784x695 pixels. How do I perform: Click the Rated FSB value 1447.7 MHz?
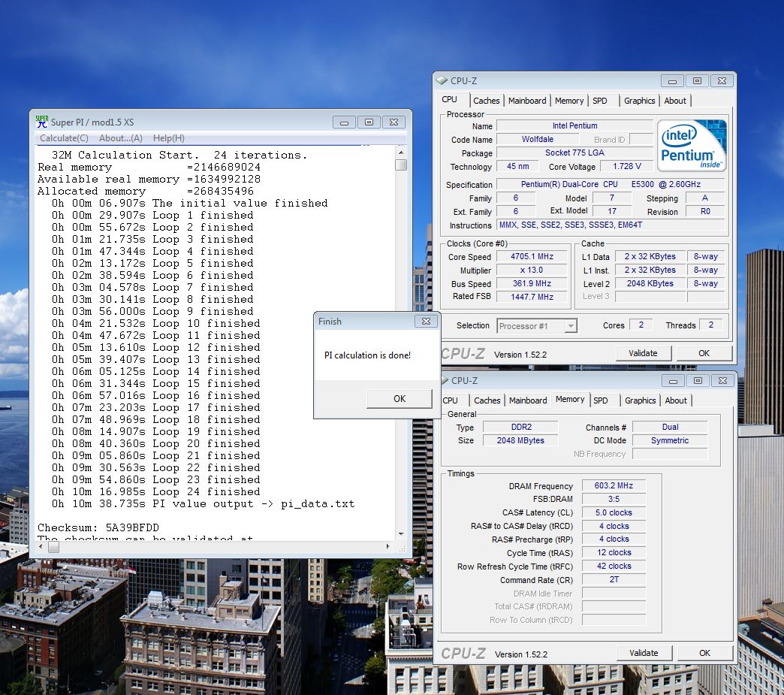click(532, 297)
